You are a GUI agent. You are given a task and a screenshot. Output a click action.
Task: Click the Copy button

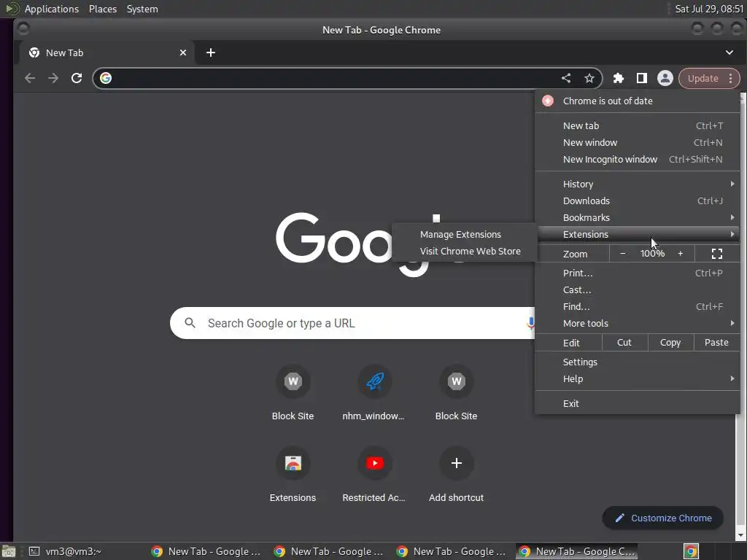(670, 343)
